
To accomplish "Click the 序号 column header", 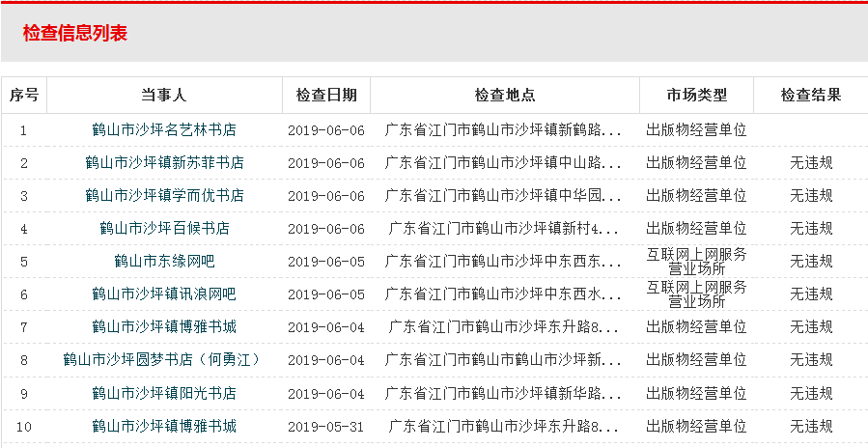I will (24, 95).
